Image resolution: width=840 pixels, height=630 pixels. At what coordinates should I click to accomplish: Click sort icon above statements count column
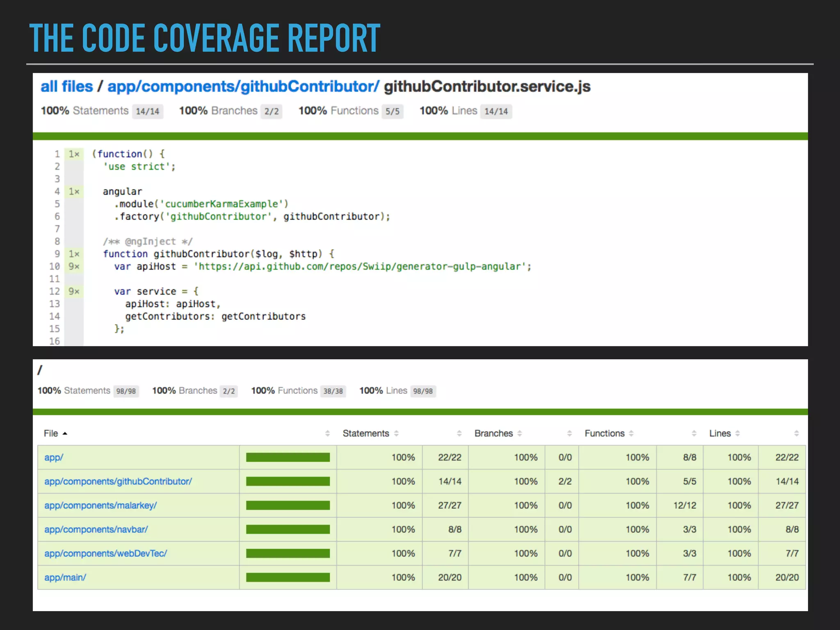(459, 434)
